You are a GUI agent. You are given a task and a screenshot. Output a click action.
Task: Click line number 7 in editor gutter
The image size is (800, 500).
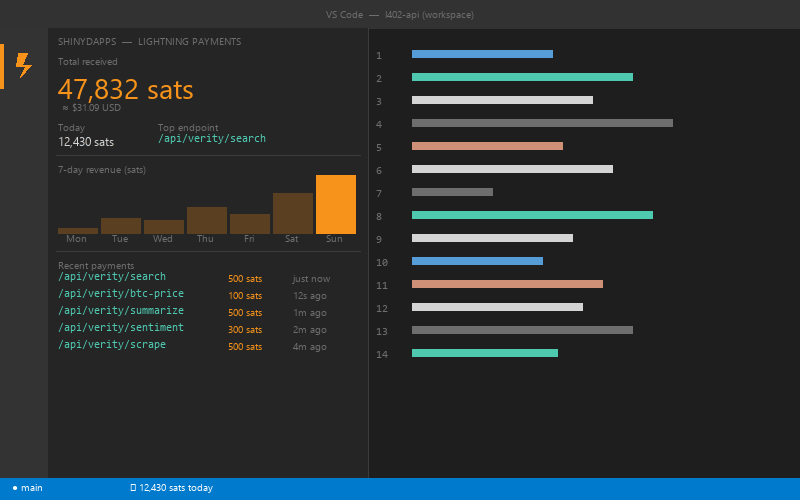coord(379,193)
